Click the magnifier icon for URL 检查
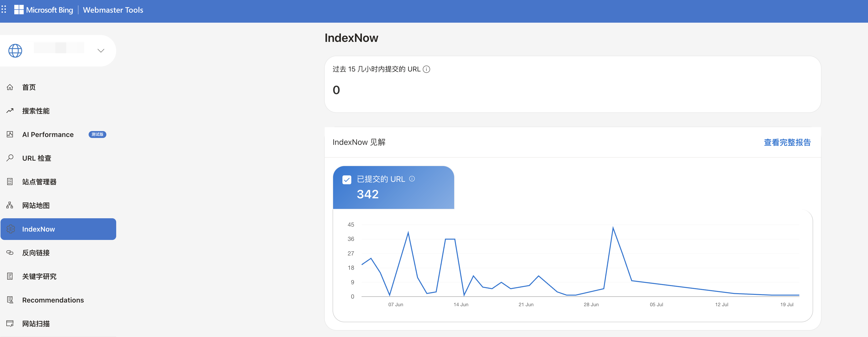Viewport: 868px width, 337px height. coord(10,158)
